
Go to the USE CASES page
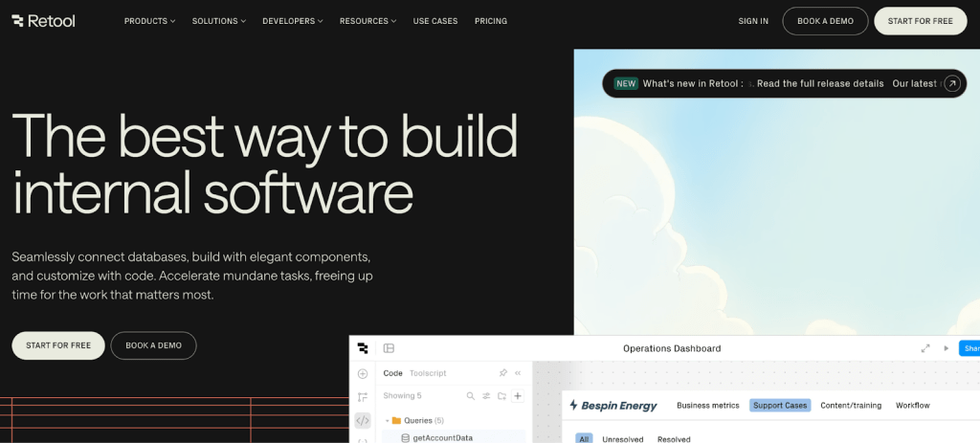(x=435, y=21)
